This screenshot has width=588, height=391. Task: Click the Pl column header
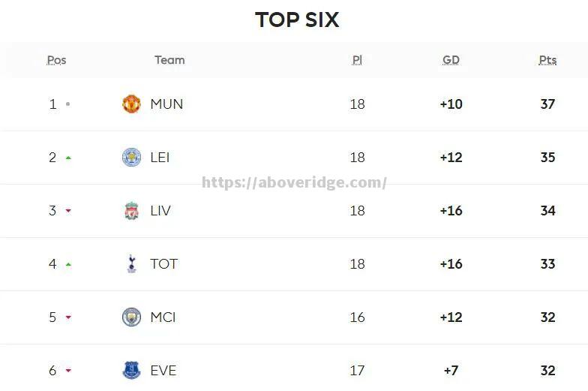pyautogui.click(x=357, y=60)
